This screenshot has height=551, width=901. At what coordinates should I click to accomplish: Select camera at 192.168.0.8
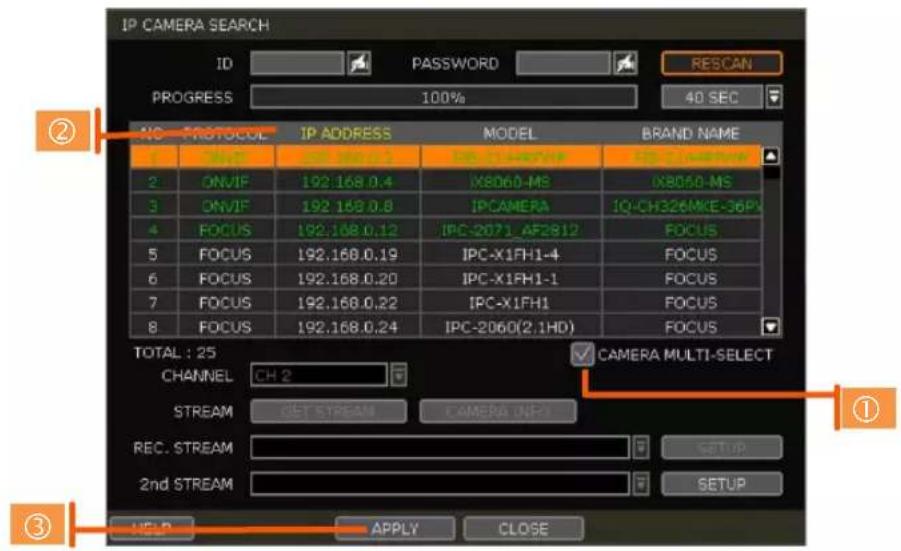point(446,206)
